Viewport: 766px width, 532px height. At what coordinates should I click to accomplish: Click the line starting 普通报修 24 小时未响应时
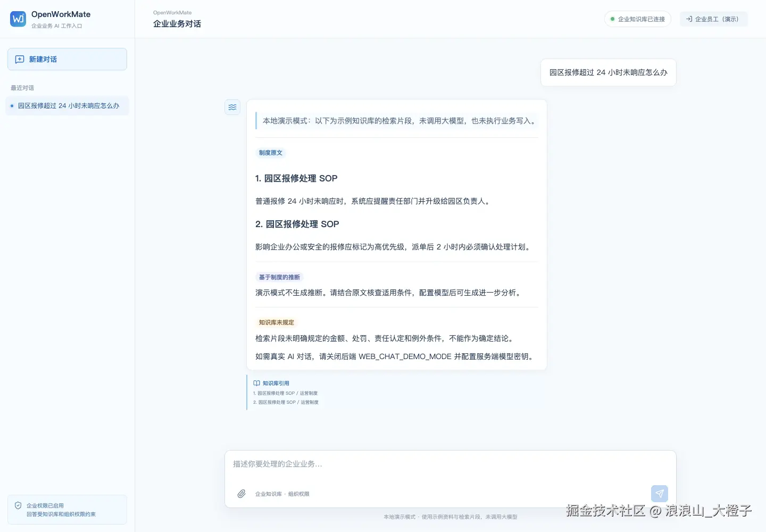click(x=374, y=201)
